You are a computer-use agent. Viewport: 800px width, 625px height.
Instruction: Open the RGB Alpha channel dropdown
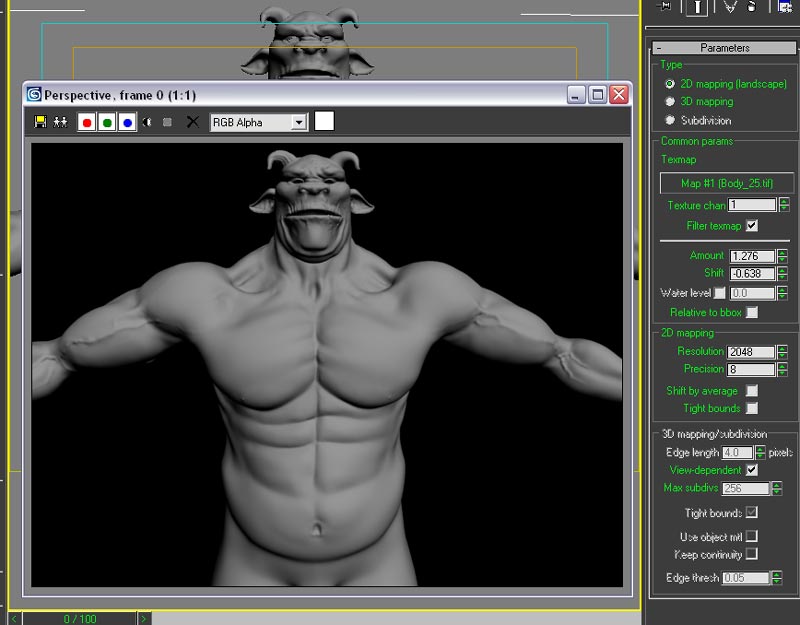[x=298, y=122]
